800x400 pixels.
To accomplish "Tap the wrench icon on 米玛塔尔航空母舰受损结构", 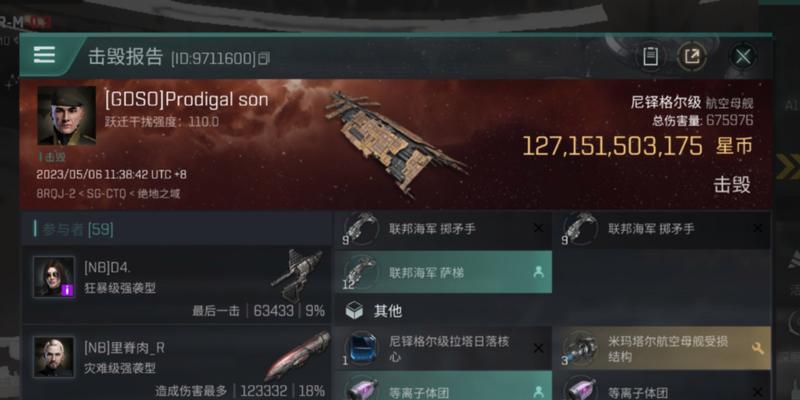I will pyautogui.click(x=758, y=348).
